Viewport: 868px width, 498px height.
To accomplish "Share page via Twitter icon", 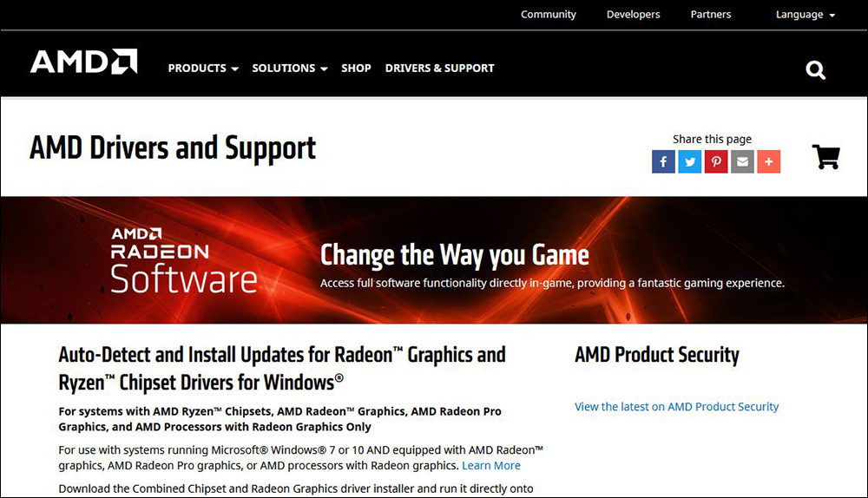I will tap(690, 161).
